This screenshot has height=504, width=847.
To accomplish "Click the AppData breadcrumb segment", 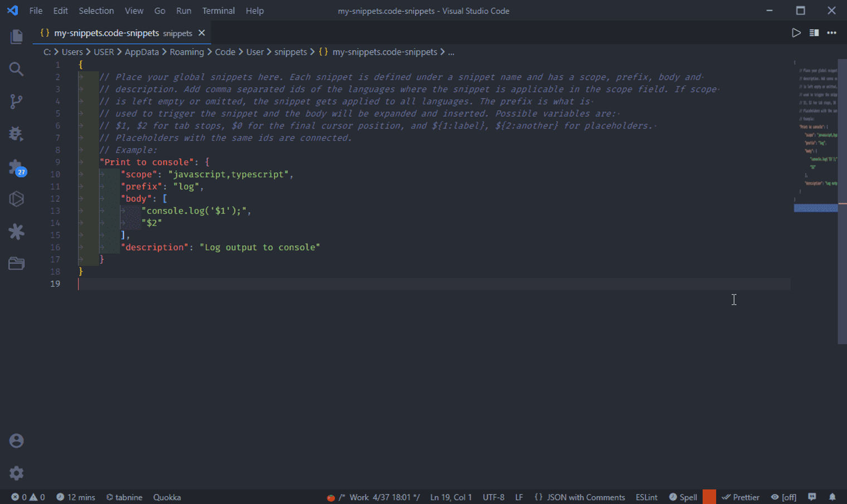I will 142,52.
